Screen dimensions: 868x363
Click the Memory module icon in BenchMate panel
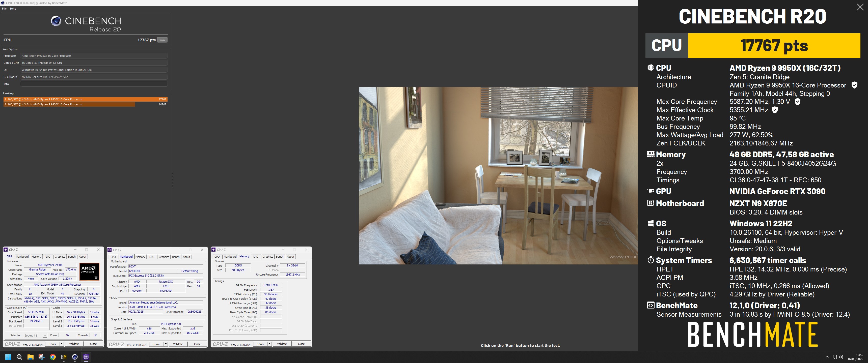tap(650, 154)
